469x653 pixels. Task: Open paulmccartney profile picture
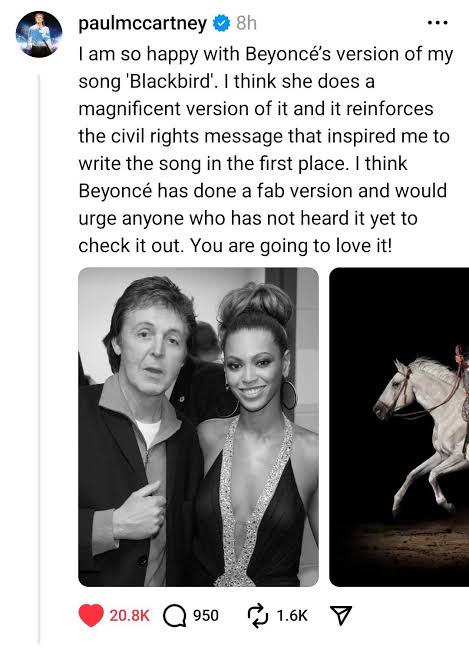click(39, 34)
